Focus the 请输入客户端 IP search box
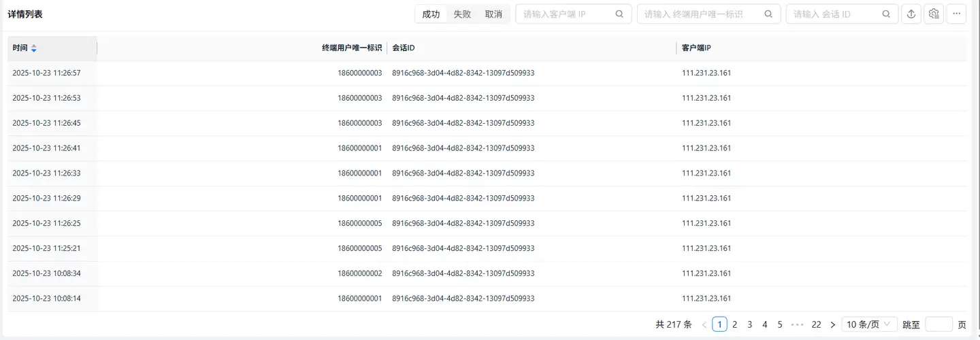This screenshot has height=340, width=980. (565, 14)
